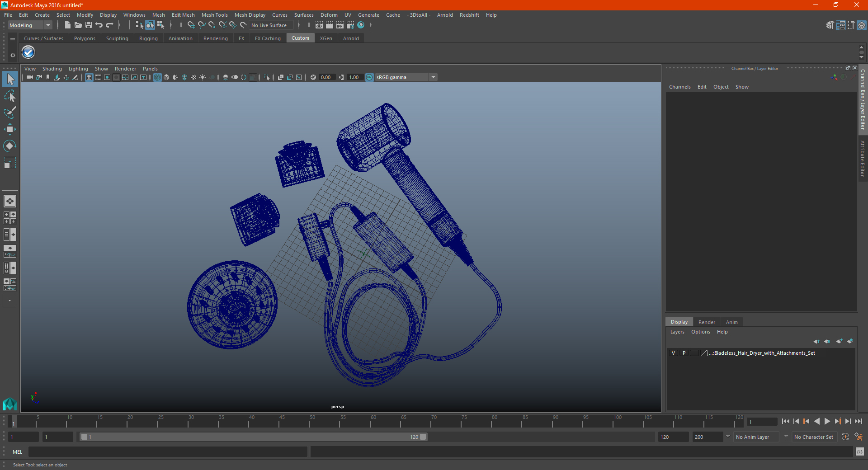Open the Anim layer tab
Image resolution: width=868 pixels, height=470 pixels.
coord(731,322)
